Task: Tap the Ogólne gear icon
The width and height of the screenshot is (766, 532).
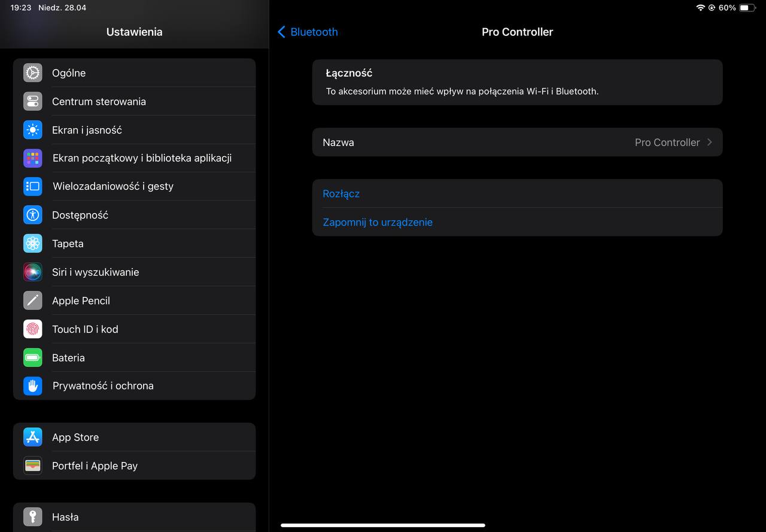Action: point(33,73)
